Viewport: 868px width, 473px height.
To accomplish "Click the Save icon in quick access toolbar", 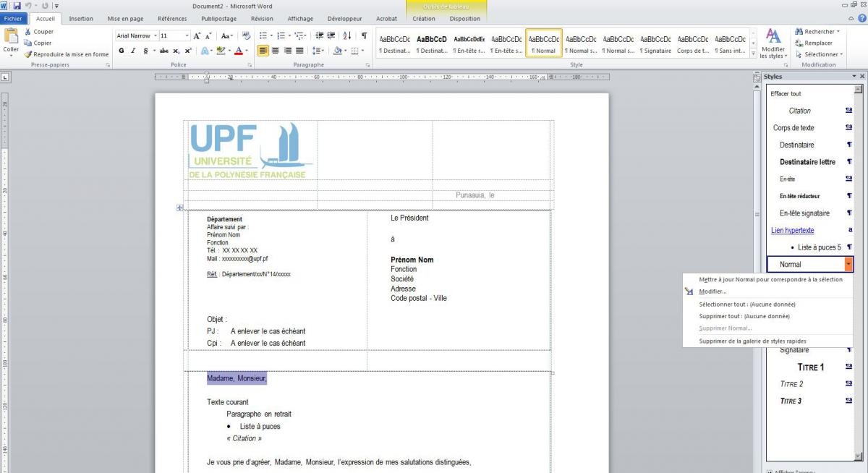I will point(16,6).
